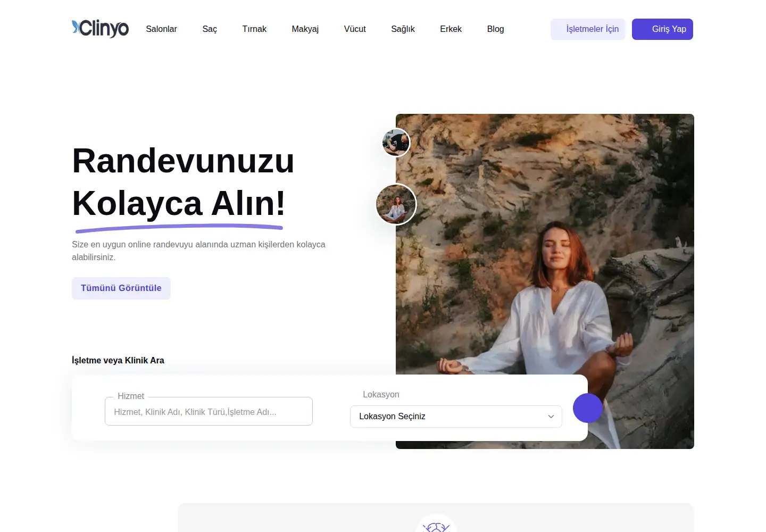Click the Giriş Yap login button
This screenshot has width=766, height=532.
click(662, 29)
